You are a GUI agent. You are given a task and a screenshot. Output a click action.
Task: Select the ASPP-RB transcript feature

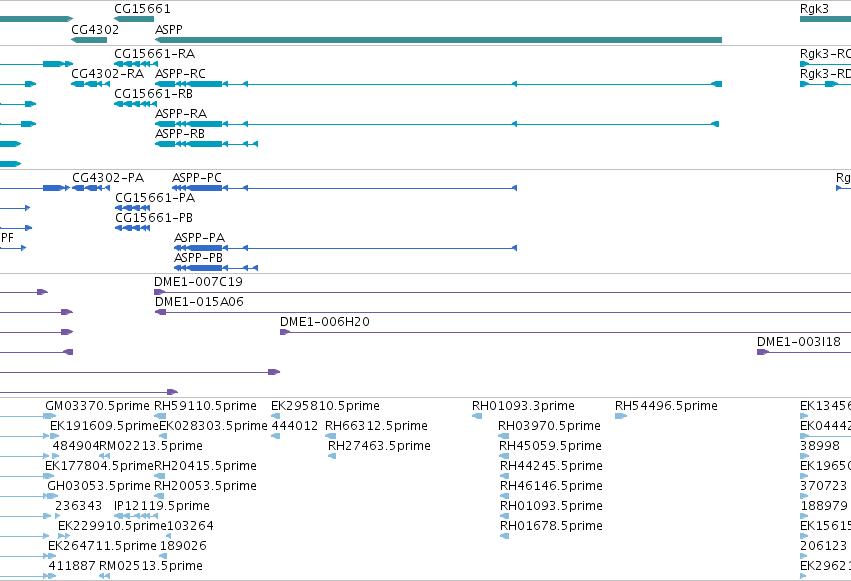pos(206,144)
